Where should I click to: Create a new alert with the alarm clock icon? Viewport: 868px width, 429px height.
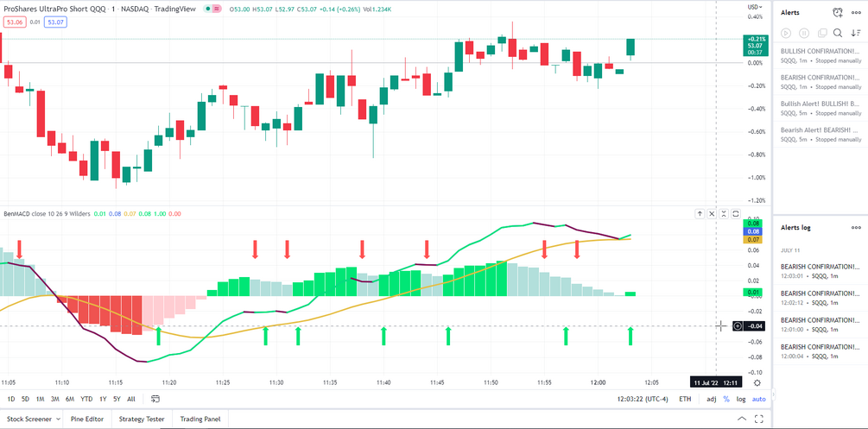coord(838,13)
